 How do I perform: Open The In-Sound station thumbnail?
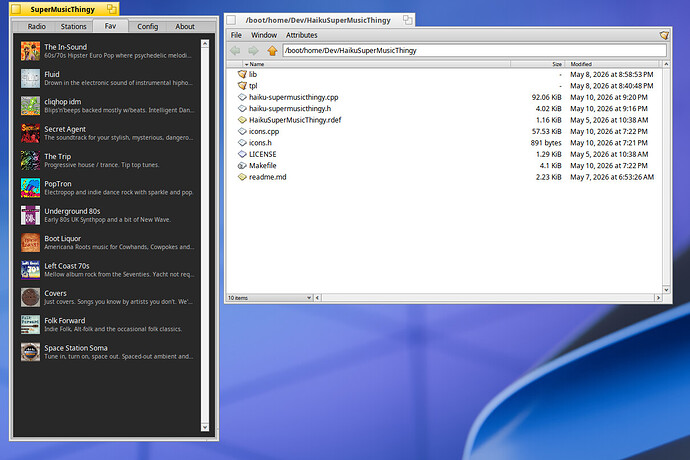coord(30,51)
